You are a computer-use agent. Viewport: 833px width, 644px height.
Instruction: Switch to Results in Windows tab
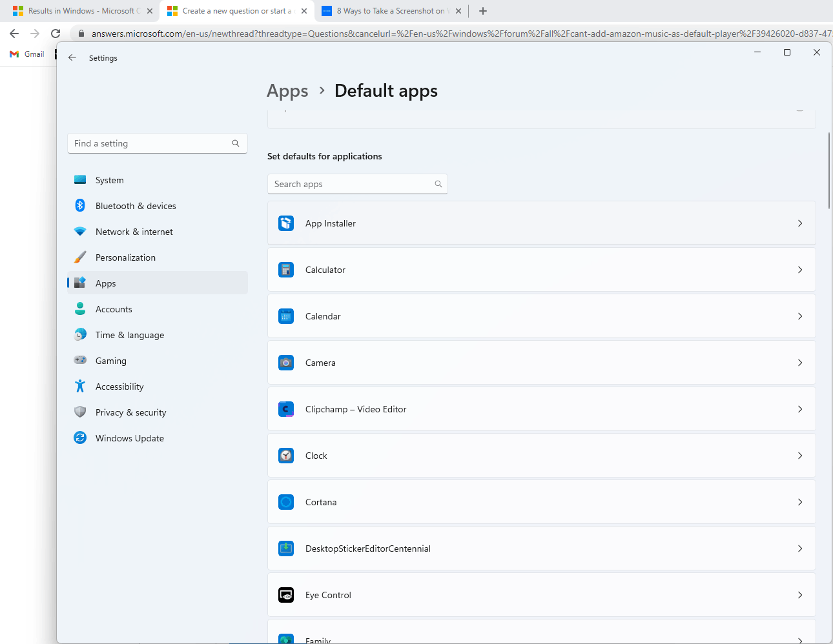coord(82,11)
